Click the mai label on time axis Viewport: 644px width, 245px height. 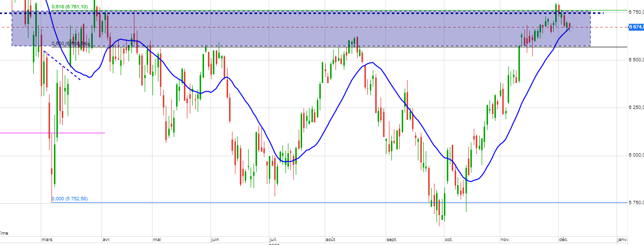[157, 240]
